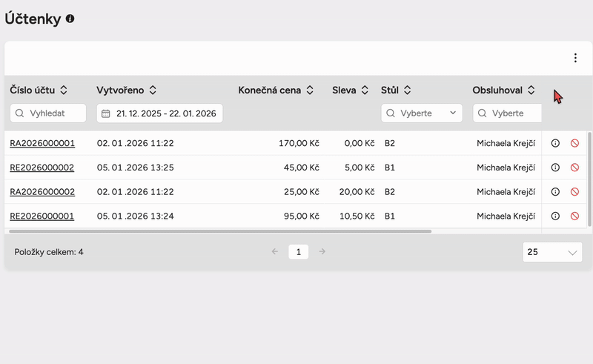The height and width of the screenshot is (364, 593).
Task: Show info for the 45,00 Kč receipt
Action: pos(555,168)
